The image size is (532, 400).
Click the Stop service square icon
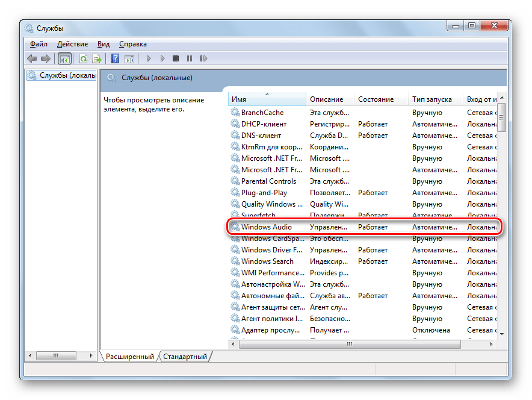tap(176, 58)
